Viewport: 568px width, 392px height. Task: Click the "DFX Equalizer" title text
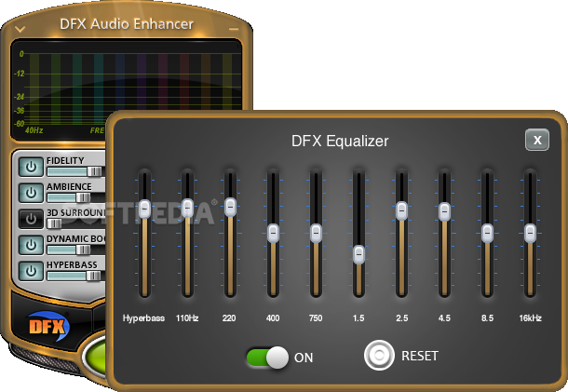pyautogui.click(x=340, y=141)
